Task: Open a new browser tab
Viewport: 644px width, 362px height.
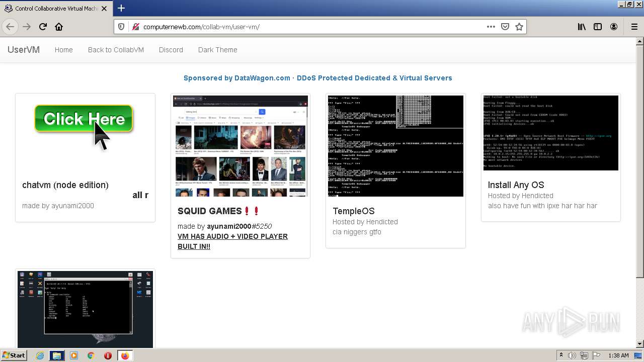Action: [121, 8]
